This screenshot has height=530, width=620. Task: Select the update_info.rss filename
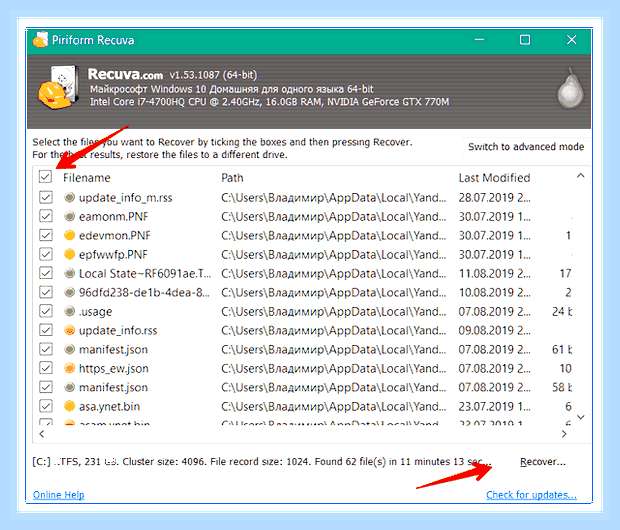(118, 330)
